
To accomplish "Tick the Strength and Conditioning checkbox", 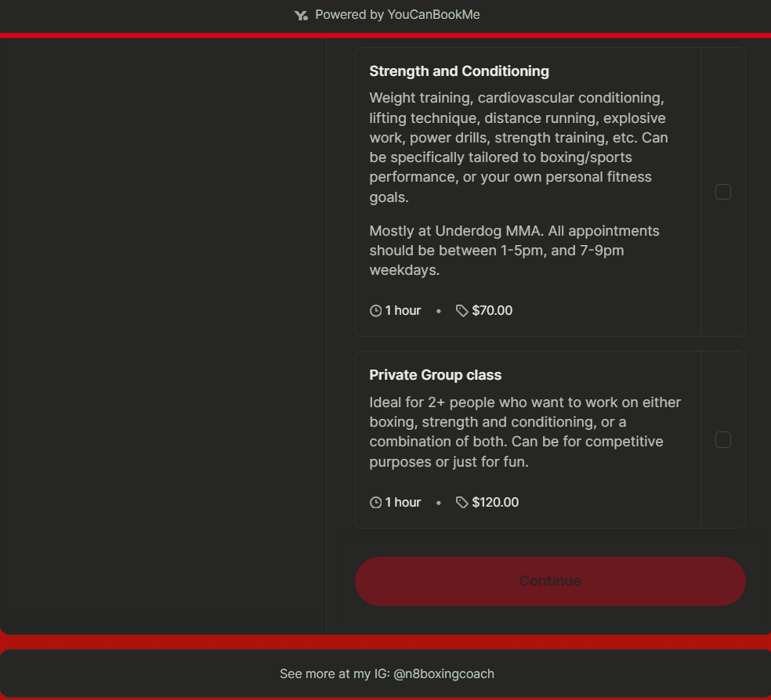I will coord(722,192).
